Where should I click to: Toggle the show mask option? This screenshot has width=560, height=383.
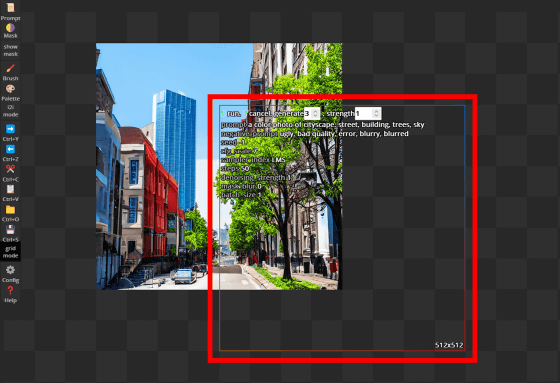point(10,50)
